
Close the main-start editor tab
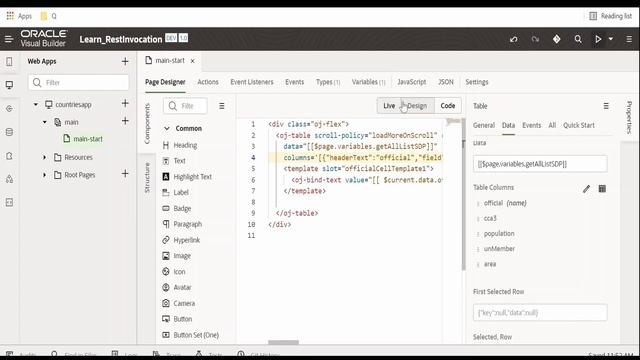[192, 61]
